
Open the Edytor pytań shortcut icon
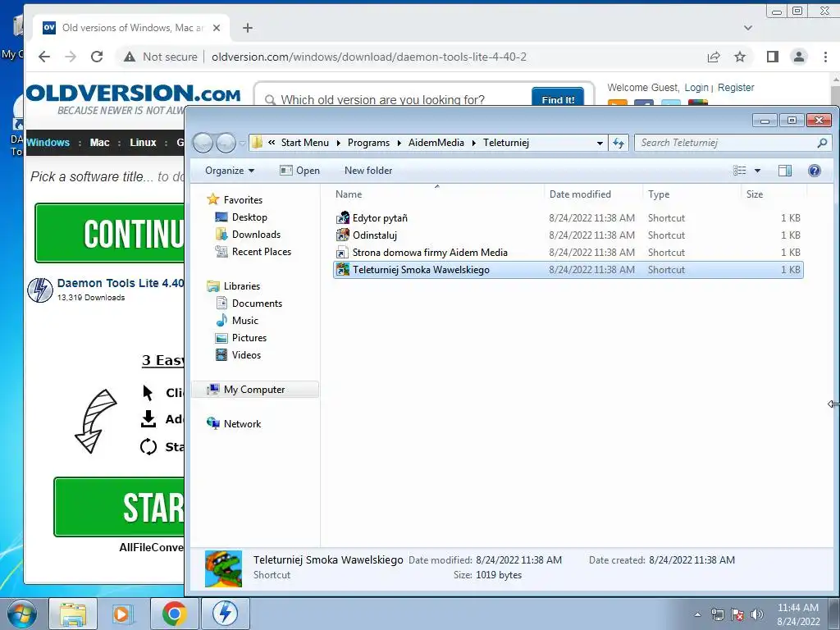click(342, 218)
